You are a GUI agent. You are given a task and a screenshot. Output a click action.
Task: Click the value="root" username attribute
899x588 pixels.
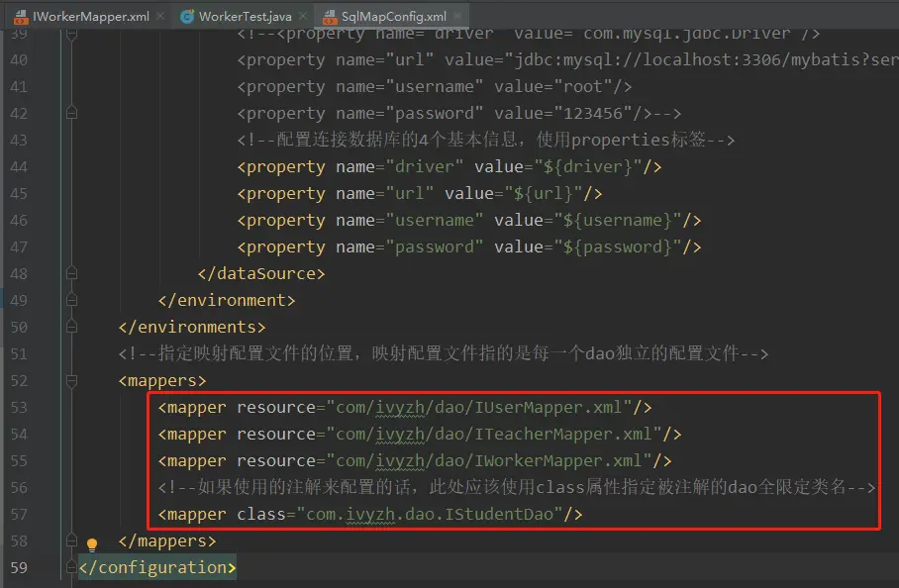click(557, 86)
